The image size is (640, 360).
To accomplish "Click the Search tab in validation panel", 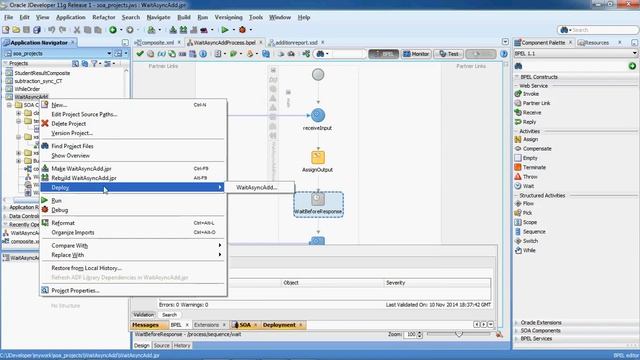I will (169, 315).
